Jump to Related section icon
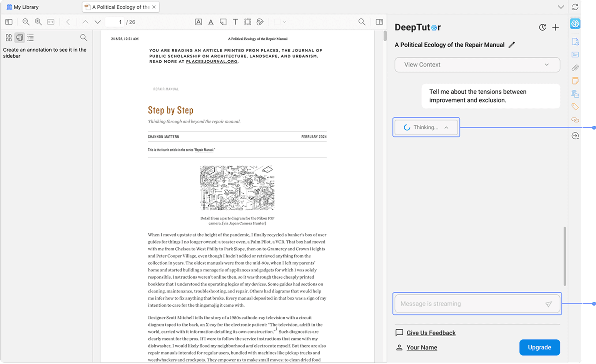The image size is (596, 364). tap(575, 120)
